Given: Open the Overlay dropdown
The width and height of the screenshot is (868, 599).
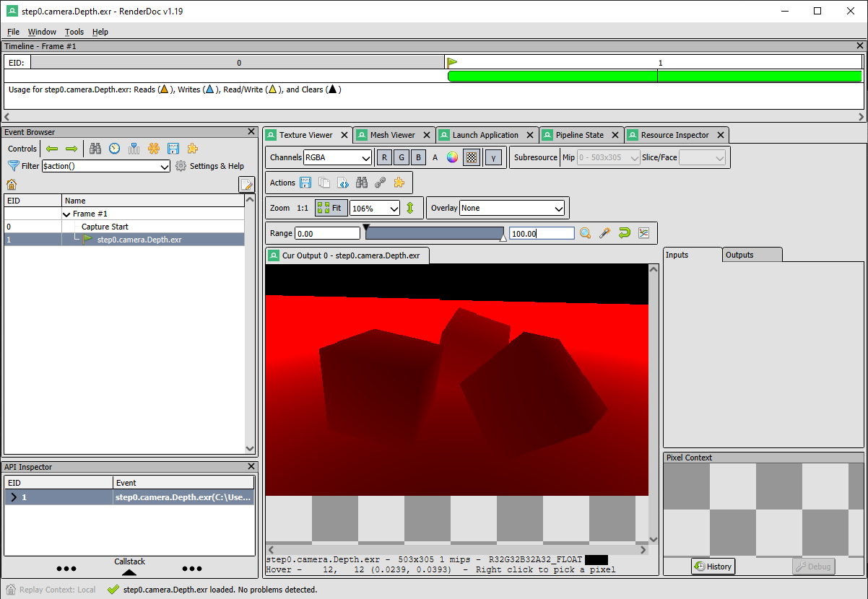Looking at the screenshot, I should (x=512, y=208).
